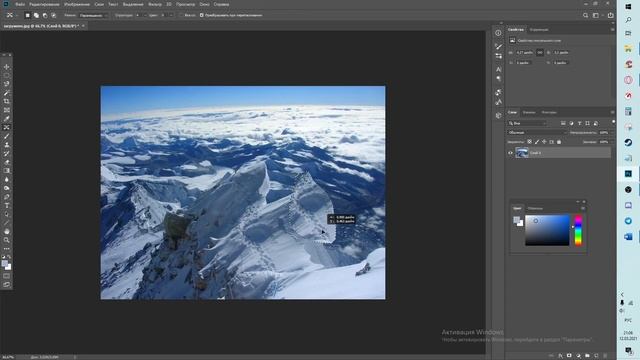Switch to the Adjustments tab
Image resolution: width=640 pixels, height=360 pixels.
pyautogui.click(x=539, y=30)
